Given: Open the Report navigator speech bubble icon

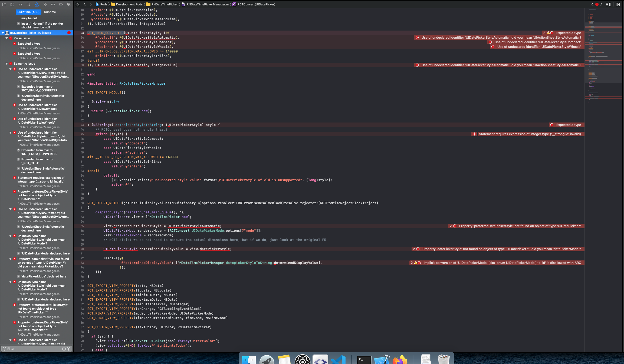Looking at the screenshot, I should tap(69, 4).
